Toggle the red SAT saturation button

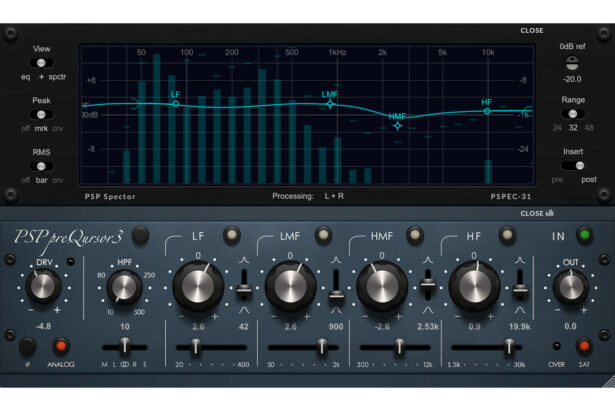[584, 346]
